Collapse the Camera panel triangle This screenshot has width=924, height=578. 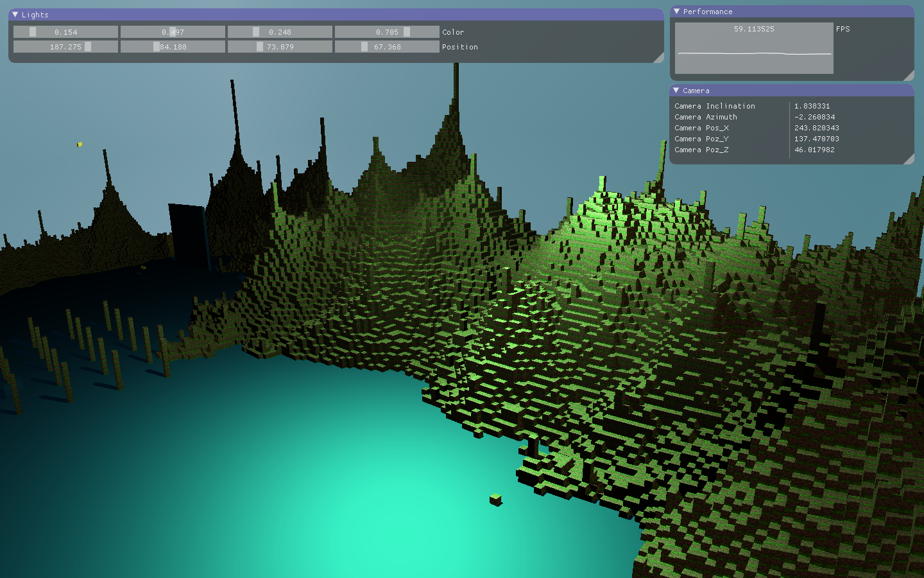pos(676,91)
